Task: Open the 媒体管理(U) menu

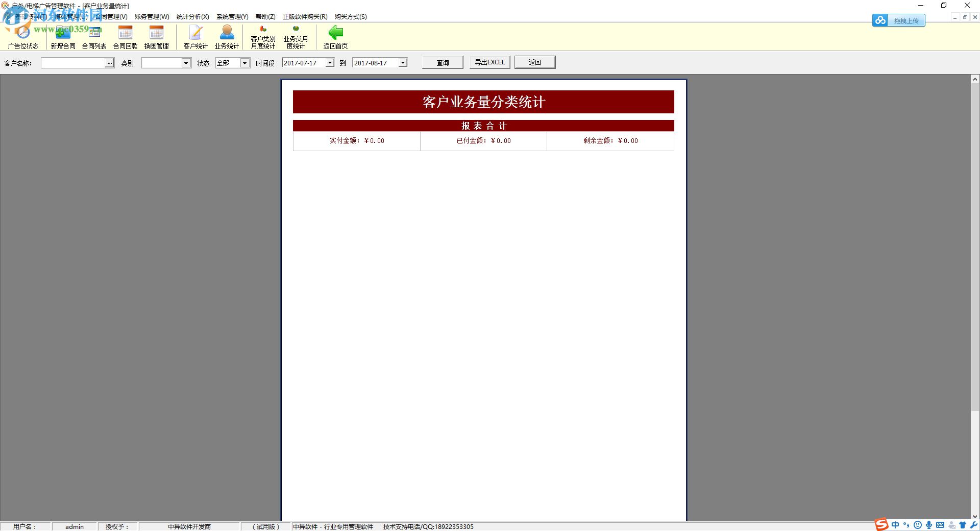Action: [x=71, y=17]
